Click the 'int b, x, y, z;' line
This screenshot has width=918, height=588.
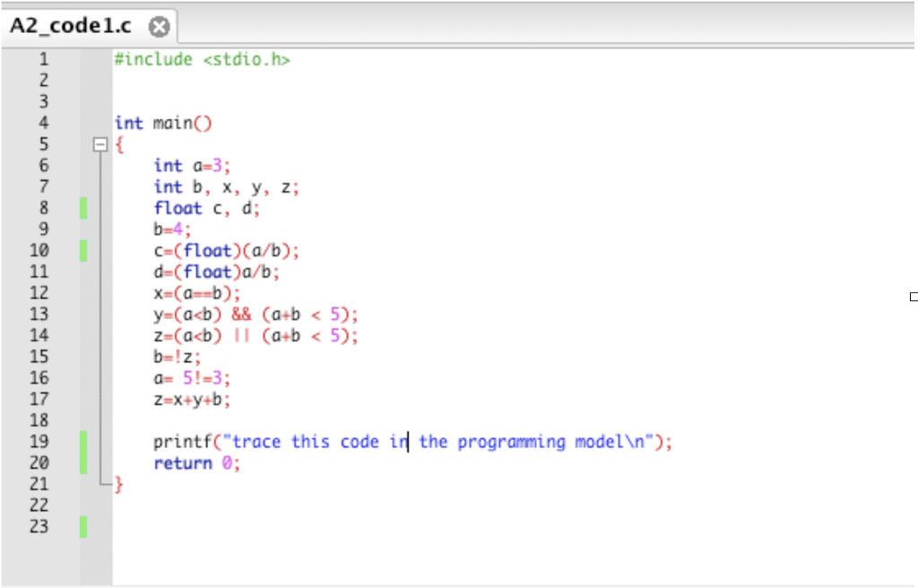pyautogui.click(x=227, y=187)
